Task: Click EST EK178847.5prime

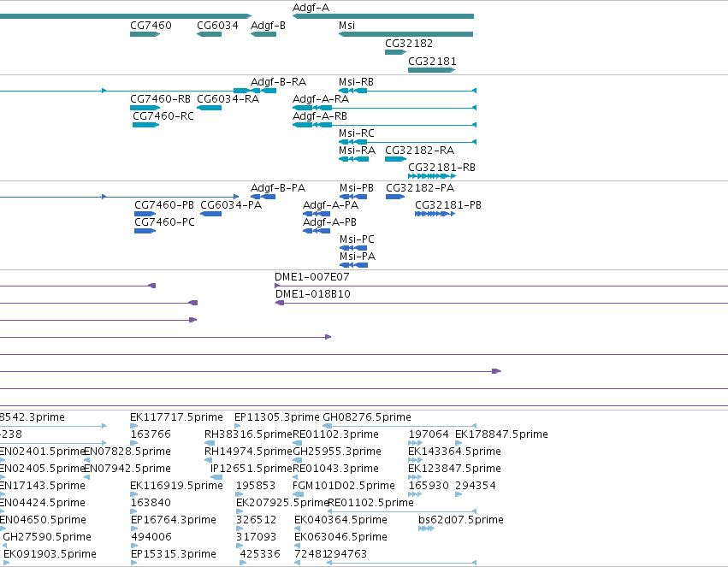Action: coord(501,434)
